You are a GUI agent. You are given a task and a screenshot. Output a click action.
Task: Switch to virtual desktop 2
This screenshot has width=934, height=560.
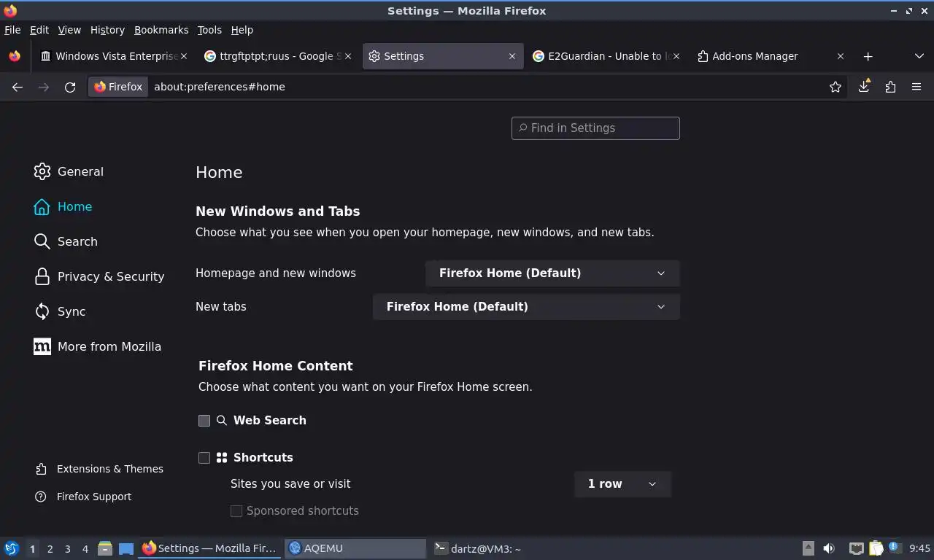(50, 549)
